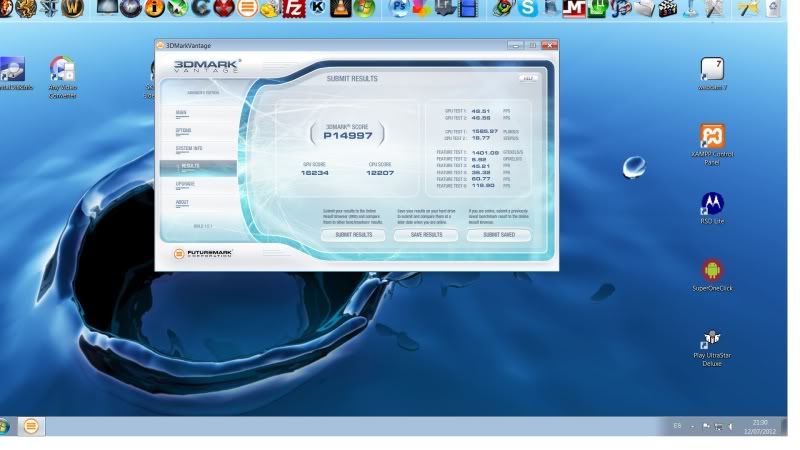Click the red M icon in top dock

574,8
